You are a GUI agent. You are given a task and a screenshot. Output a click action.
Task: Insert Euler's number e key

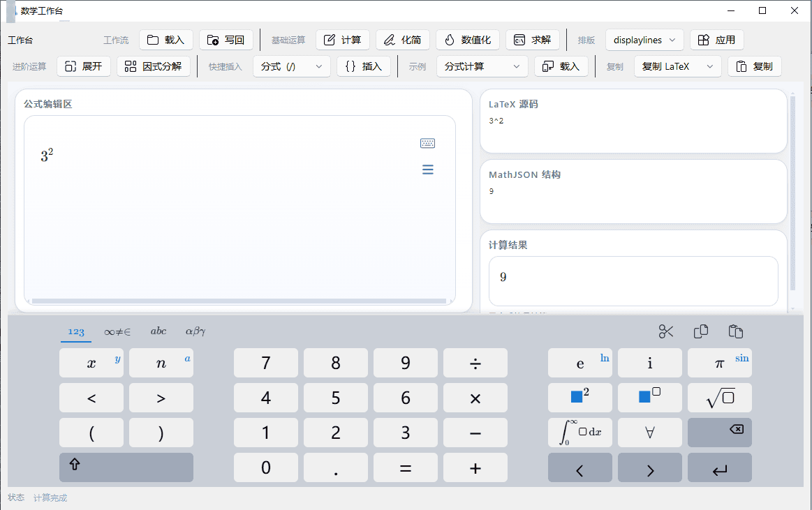[580, 363]
